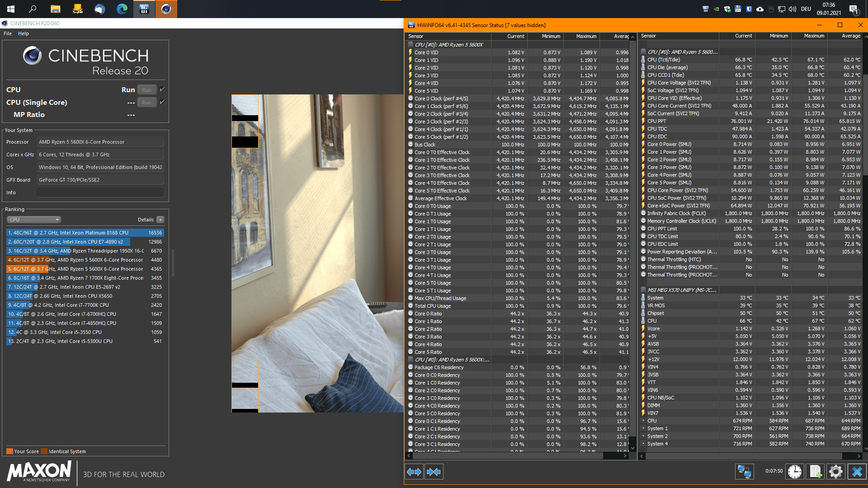Open Bitwarden tray icon
Screen dimensions: 868x488
point(749,9)
